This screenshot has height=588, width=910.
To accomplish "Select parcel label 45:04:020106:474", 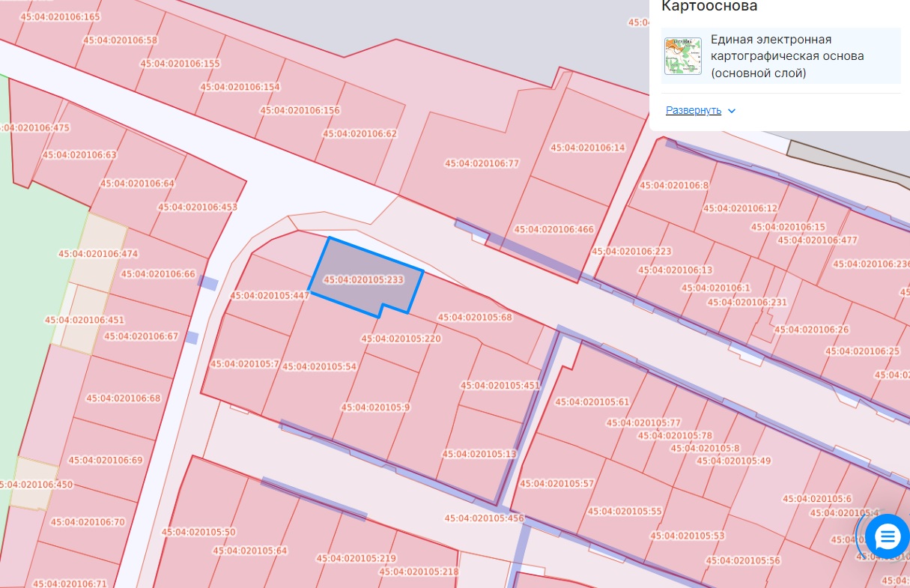I will pos(98,254).
